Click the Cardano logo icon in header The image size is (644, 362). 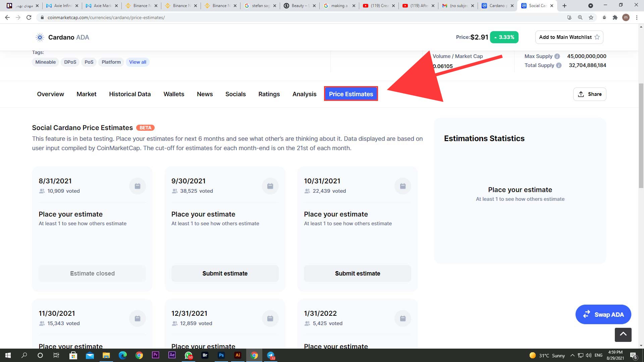(40, 37)
